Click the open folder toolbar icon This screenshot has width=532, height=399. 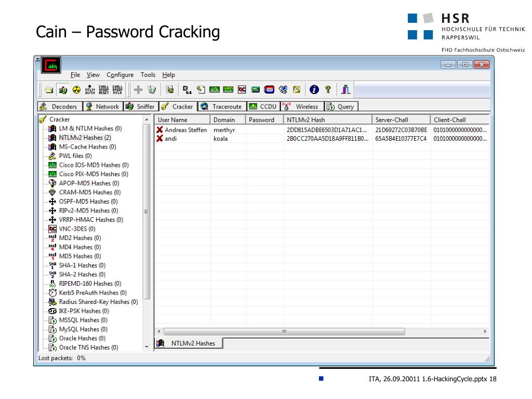click(49, 89)
